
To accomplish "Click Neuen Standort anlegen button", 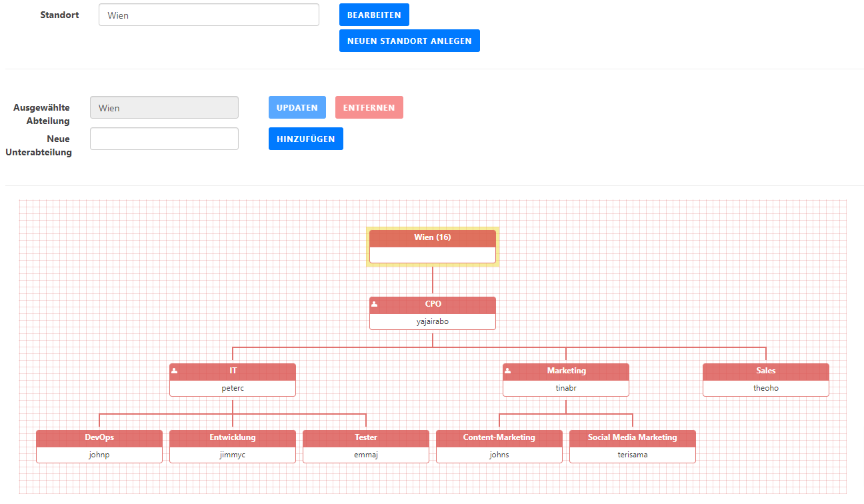I will [409, 41].
